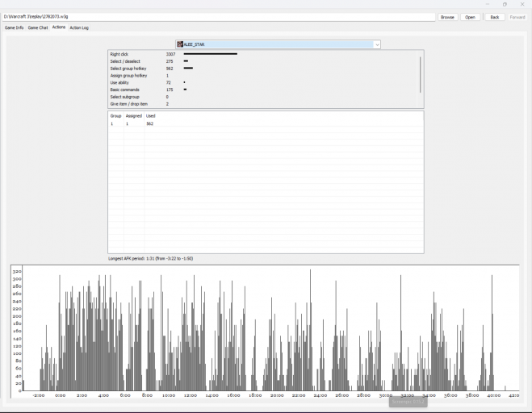Maximize the replay viewer window
The height and width of the screenshot is (413, 532).
click(x=505, y=4)
